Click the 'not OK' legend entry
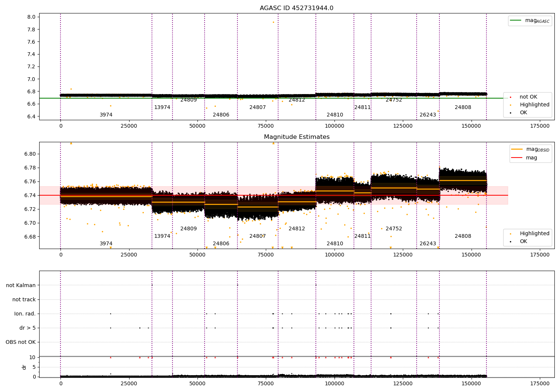Viewport: 560px width, 392px height. [528, 97]
